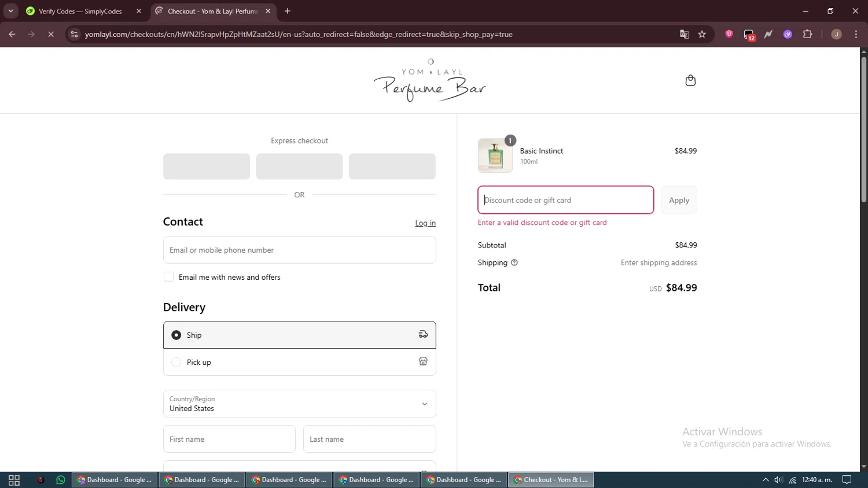This screenshot has height=488, width=868.
Task: Stop loading the page in the browser
Action: point(51,34)
